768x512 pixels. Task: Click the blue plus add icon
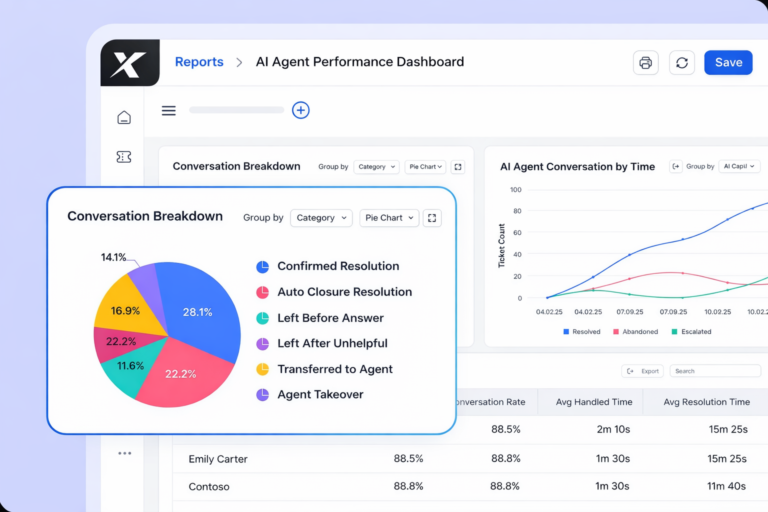tap(301, 111)
